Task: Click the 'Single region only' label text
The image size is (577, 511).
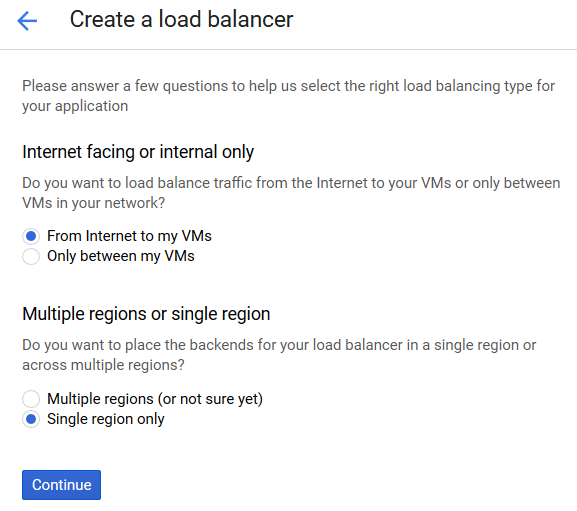Action: click(106, 419)
